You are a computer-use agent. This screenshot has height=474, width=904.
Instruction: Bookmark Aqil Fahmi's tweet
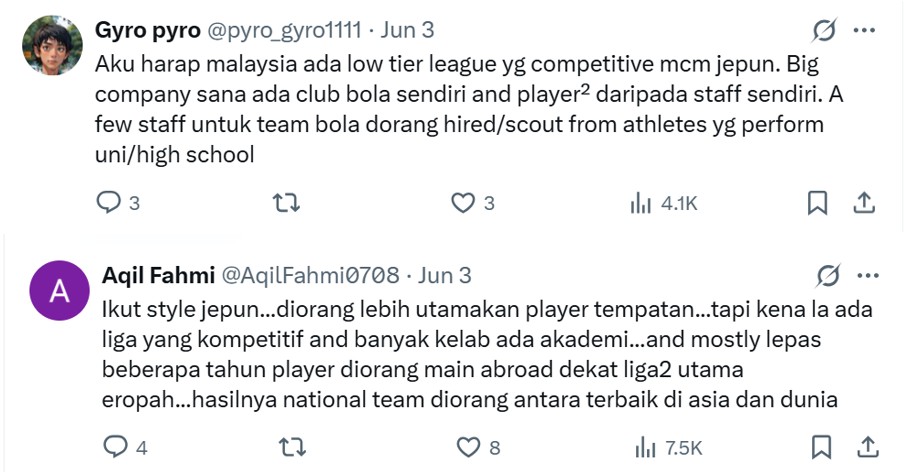pos(822,447)
